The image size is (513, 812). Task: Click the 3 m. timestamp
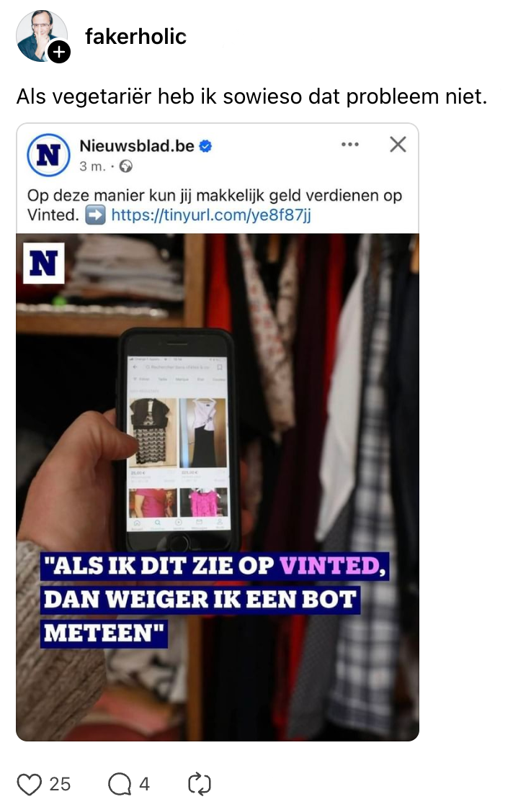click(x=92, y=166)
